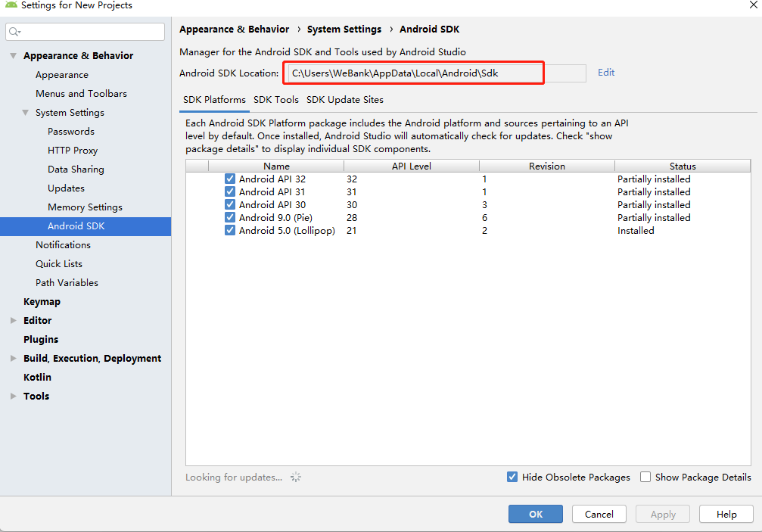The image size is (762, 532).
Task: Collapse the Appearance & Behavior section
Action: coord(13,56)
